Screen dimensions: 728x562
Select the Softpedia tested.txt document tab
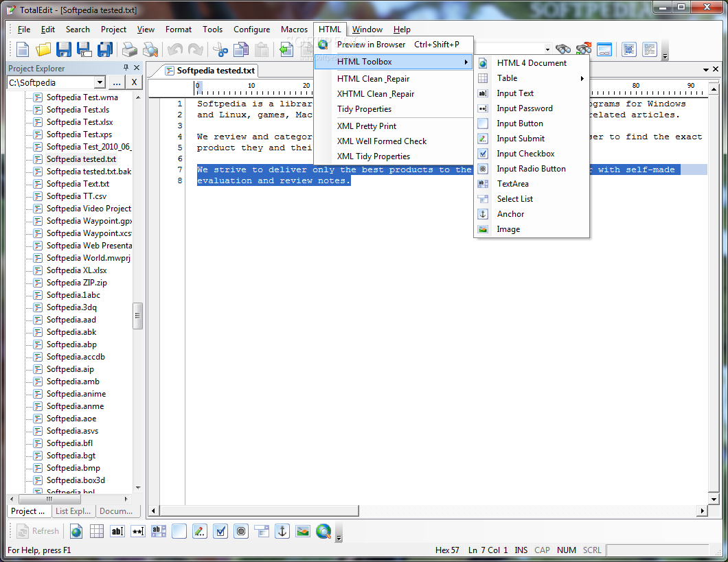[x=210, y=71]
